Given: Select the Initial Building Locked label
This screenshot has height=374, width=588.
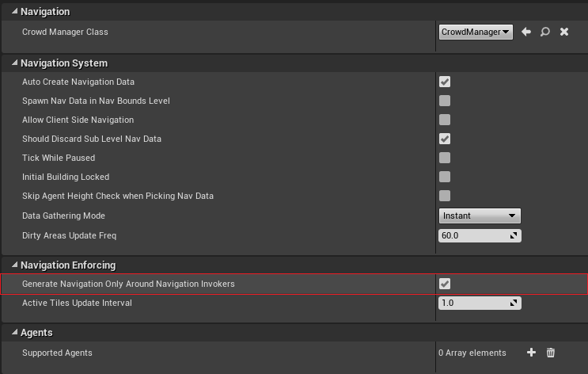Looking at the screenshot, I should pyautogui.click(x=66, y=177).
